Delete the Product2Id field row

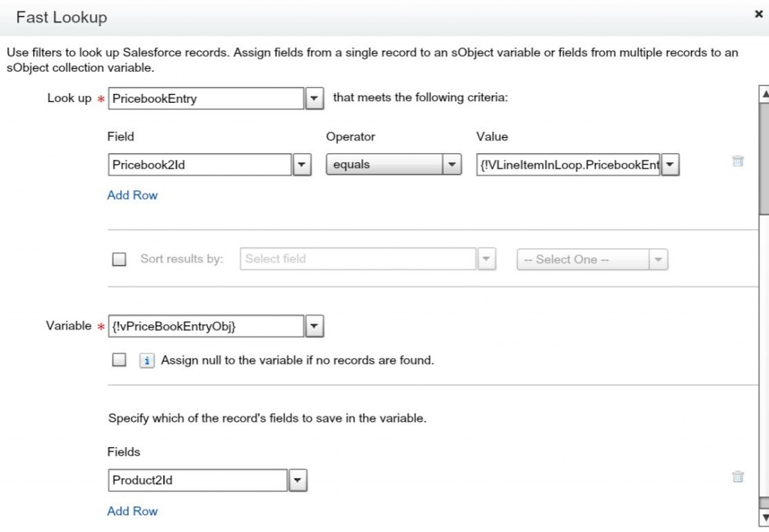pos(737,476)
